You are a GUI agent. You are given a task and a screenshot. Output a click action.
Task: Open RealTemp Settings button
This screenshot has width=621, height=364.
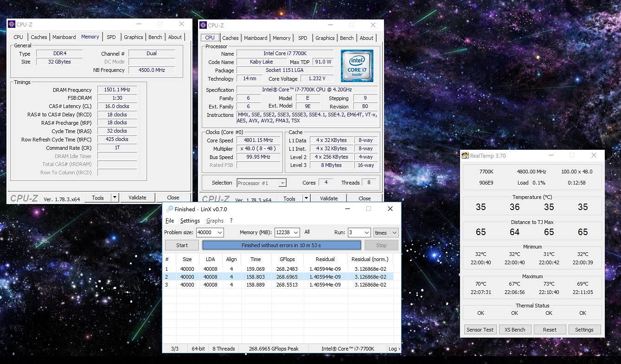(584, 330)
